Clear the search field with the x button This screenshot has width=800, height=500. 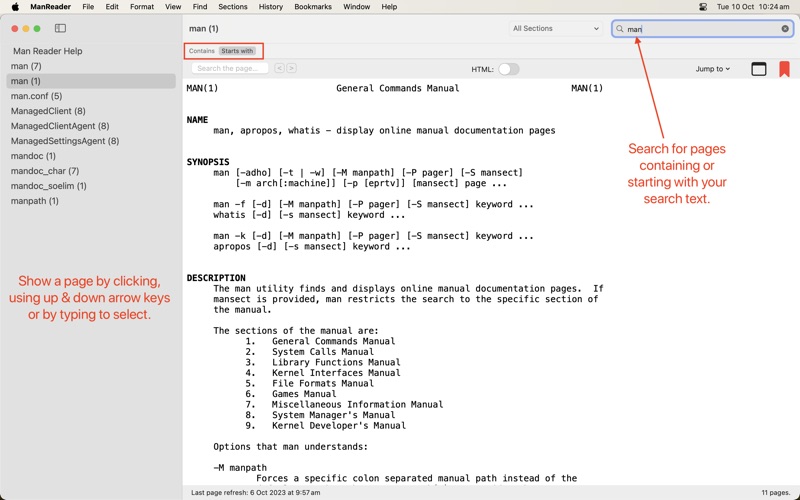pyautogui.click(x=785, y=29)
